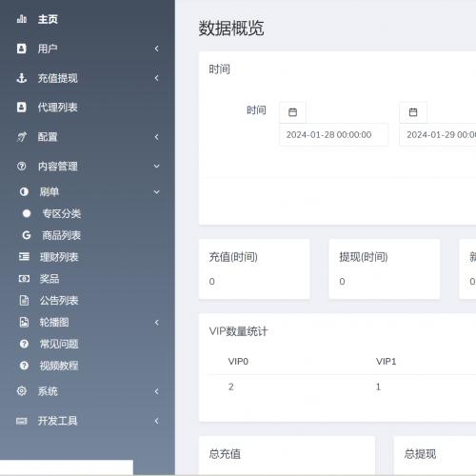Click the G icon beside 商品列表

click(27, 235)
